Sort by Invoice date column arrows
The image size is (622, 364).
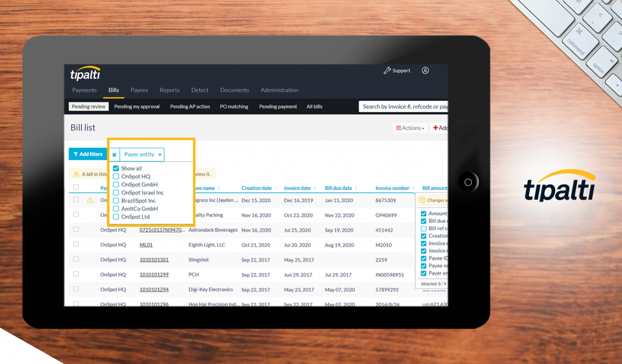point(315,189)
